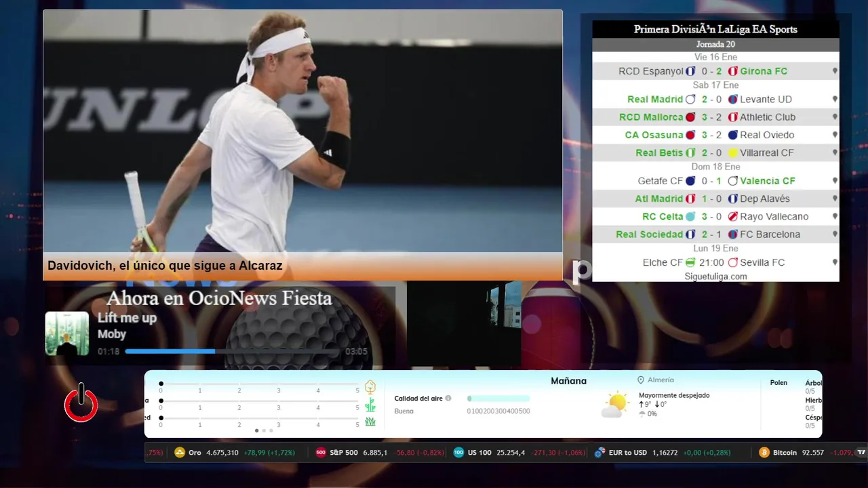Click the 21:00 kickoff time for Elche
This screenshot has width=868, height=488.
tap(711, 262)
